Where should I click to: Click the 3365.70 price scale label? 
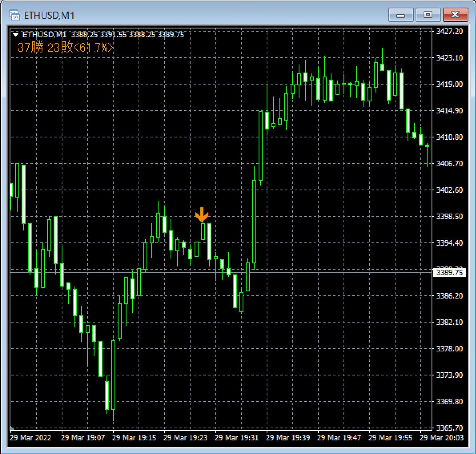point(450,428)
